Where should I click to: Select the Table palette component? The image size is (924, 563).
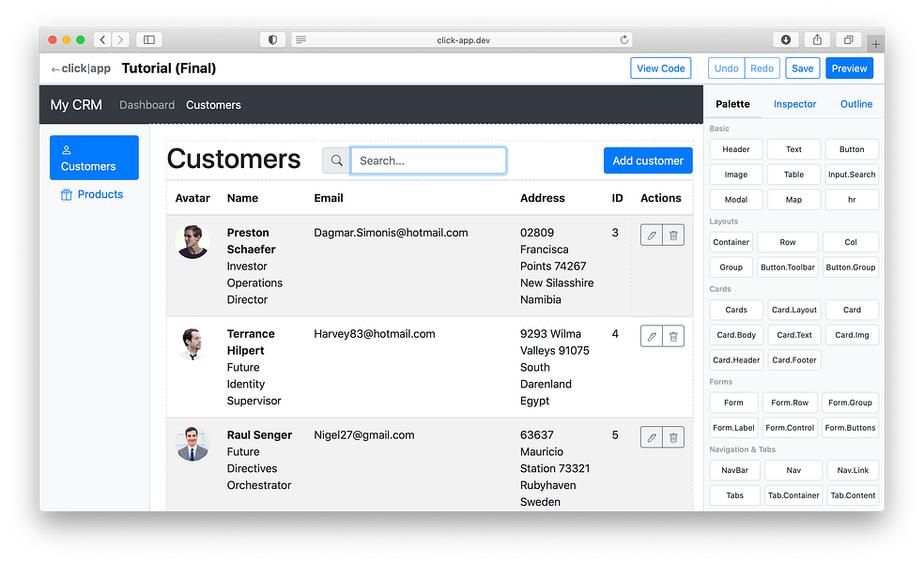[793, 175]
